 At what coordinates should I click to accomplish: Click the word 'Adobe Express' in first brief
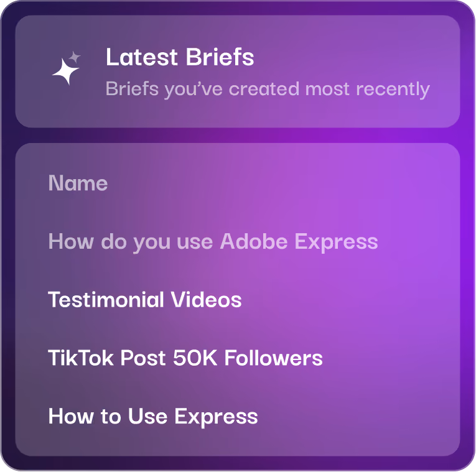[299, 242]
